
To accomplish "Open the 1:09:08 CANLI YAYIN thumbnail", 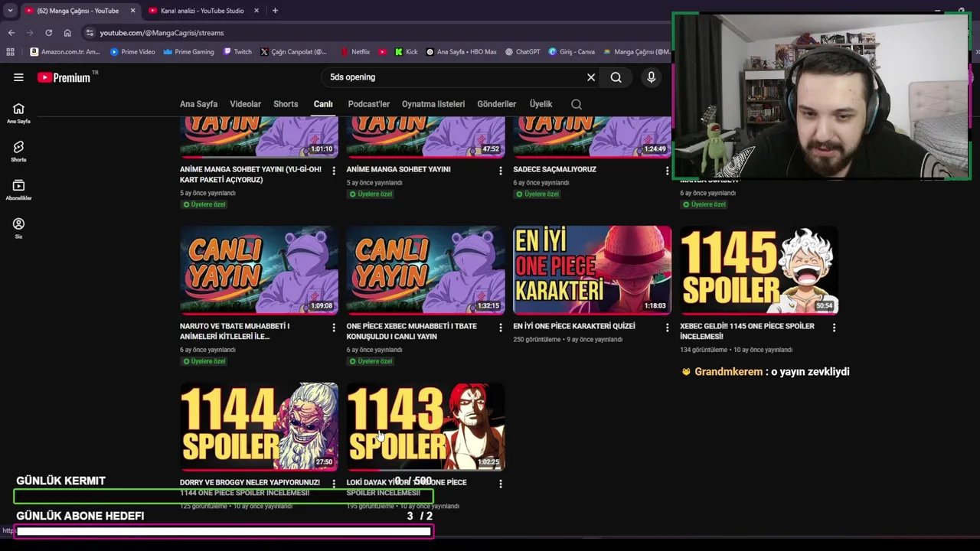I will pos(259,269).
